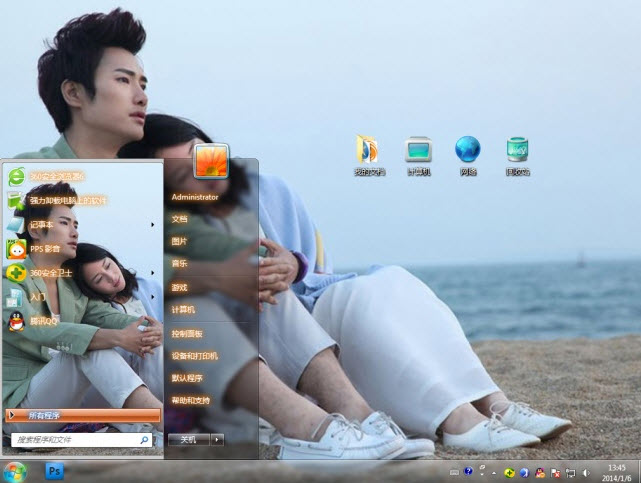
Task: Select the 计算机 desktop icon
Action: [419, 156]
